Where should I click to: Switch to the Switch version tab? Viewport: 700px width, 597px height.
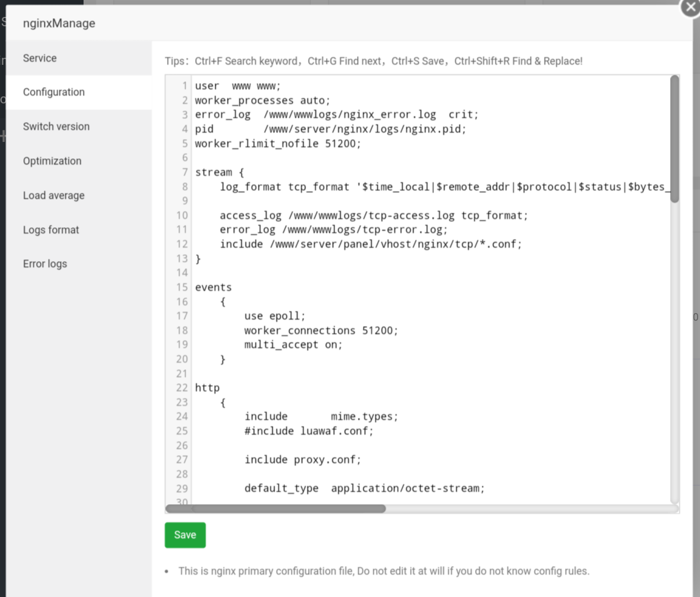[x=56, y=126]
